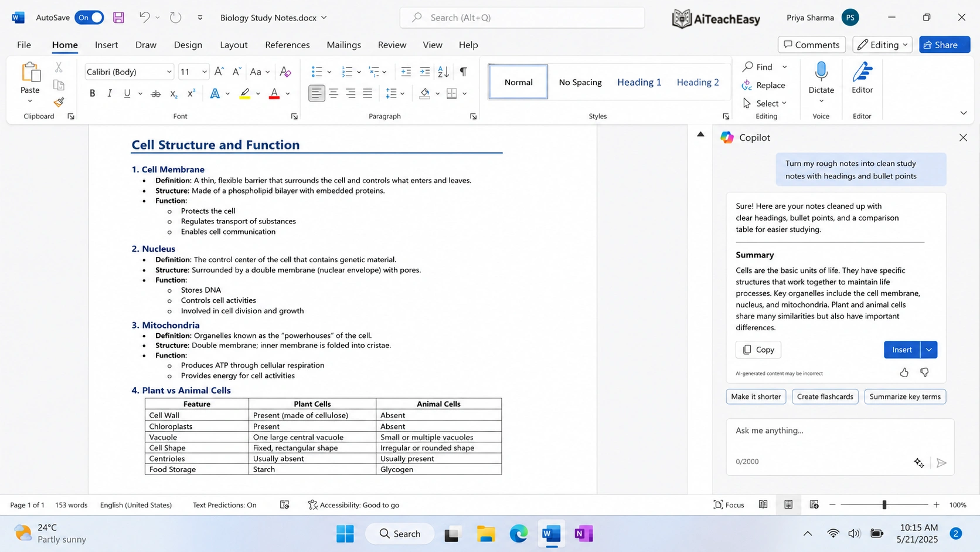Toggle Strikethrough formatting
The height and width of the screenshot is (552, 980).
[156, 93]
